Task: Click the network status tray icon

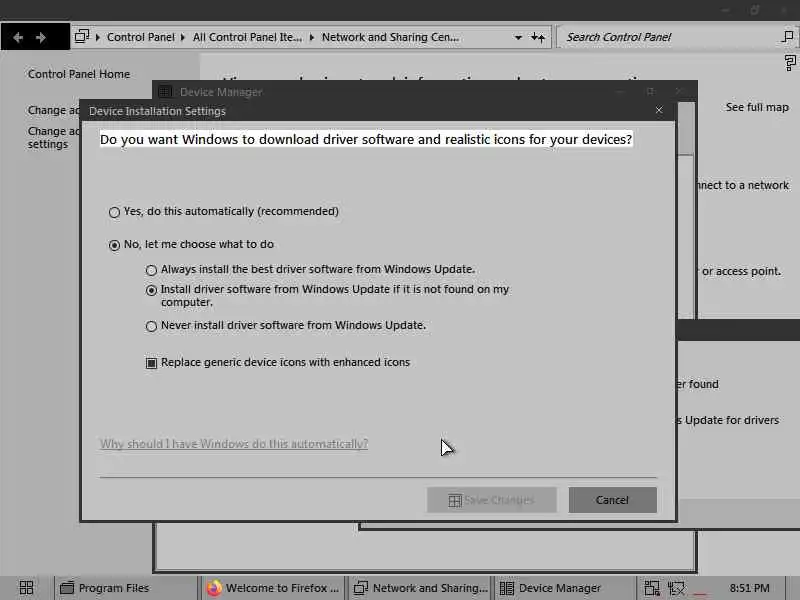Action: pyautogui.click(x=677, y=588)
